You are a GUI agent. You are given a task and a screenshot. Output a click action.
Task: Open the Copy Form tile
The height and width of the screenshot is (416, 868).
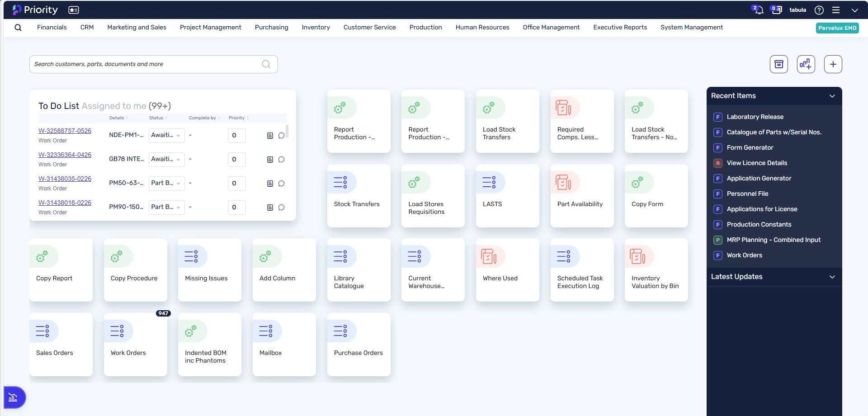pyautogui.click(x=656, y=196)
